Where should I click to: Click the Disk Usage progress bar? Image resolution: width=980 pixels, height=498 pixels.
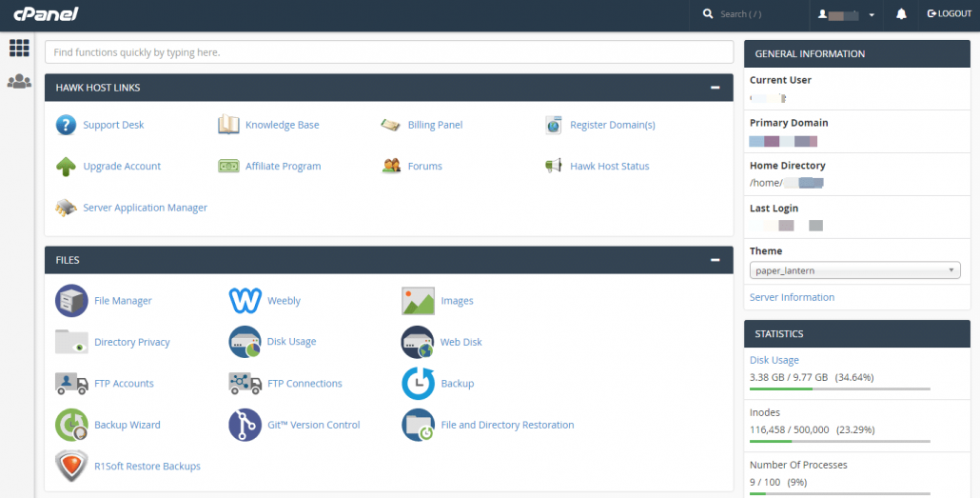pyautogui.click(x=840, y=389)
